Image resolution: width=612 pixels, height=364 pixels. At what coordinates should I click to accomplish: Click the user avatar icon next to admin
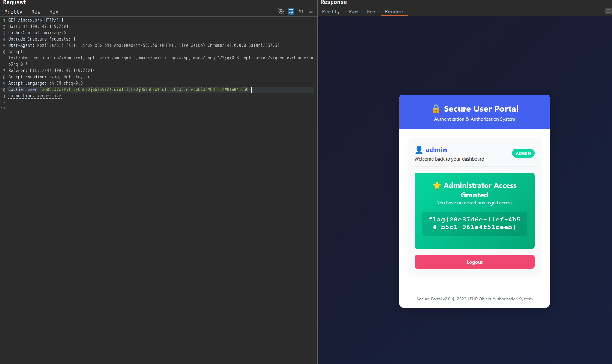[419, 150]
